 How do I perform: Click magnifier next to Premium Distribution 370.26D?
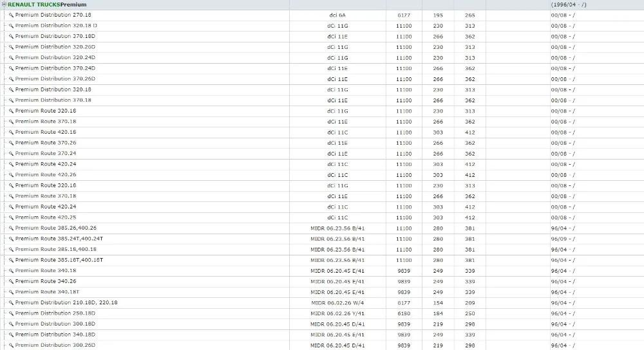pyautogui.click(x=11, y=79)
